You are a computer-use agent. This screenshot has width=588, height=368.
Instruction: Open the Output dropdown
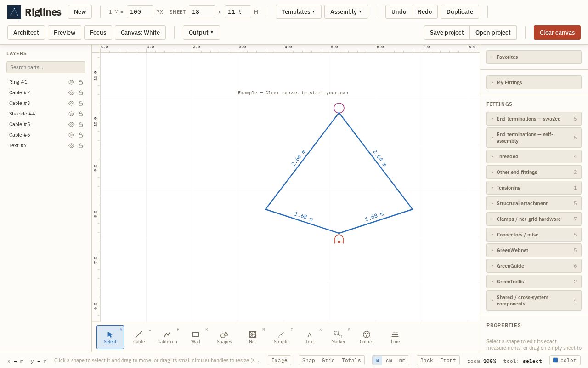coord(201,33)
